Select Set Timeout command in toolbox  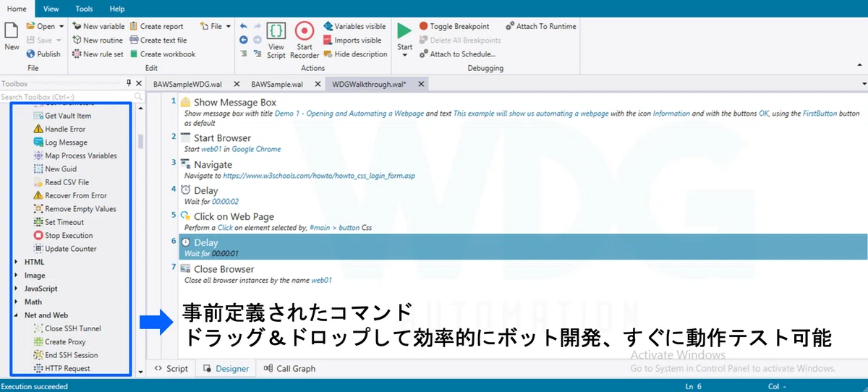click(x=59, y=222)
